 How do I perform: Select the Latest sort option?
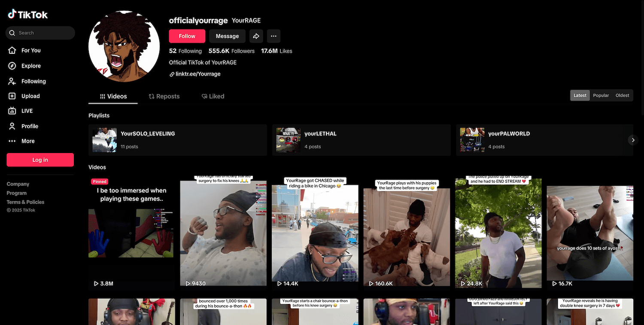(580, 95)
